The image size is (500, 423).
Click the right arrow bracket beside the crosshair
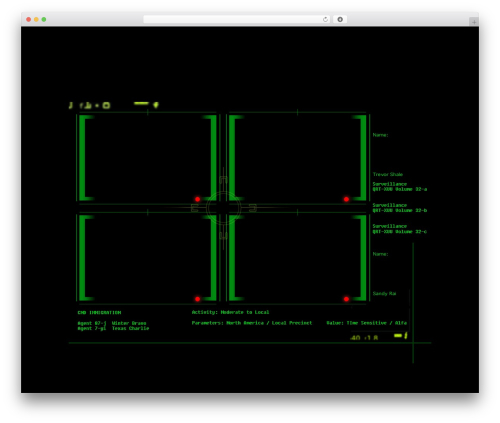253,208
